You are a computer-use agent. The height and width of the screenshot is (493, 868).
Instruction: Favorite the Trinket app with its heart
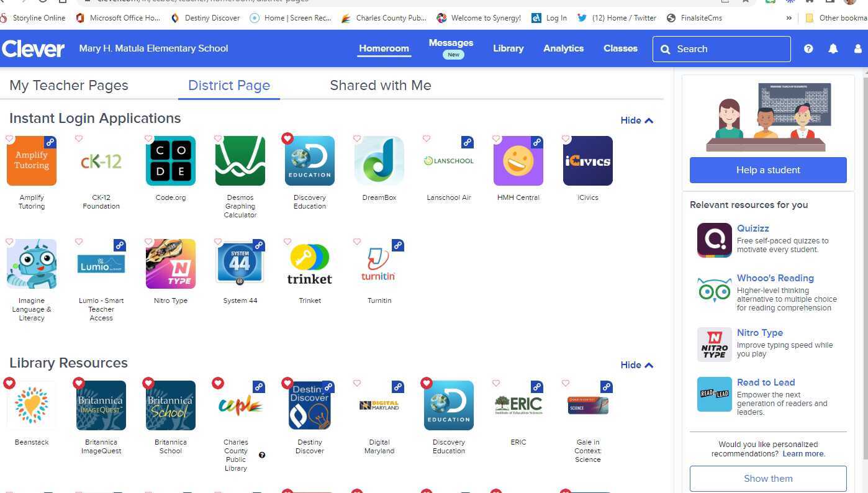(287, 242)
